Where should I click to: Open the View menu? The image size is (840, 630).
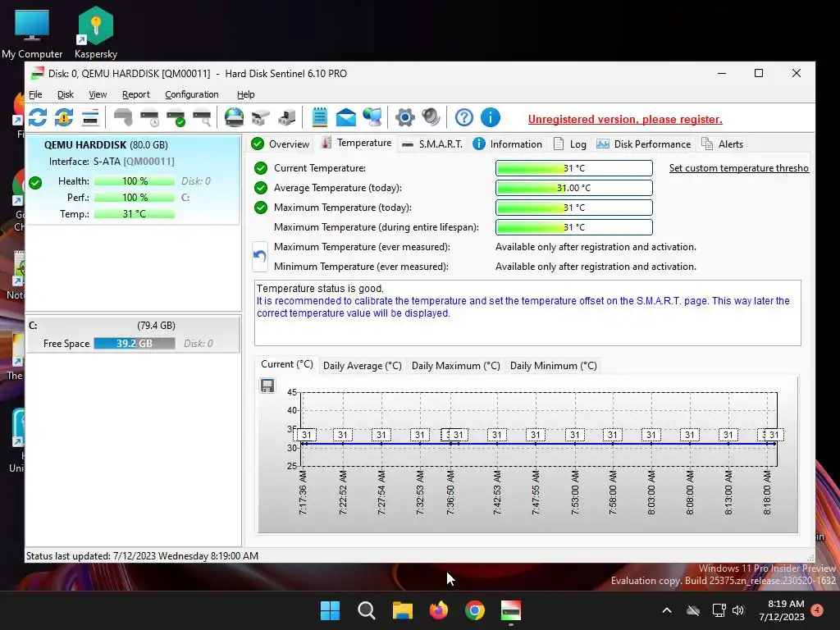(x=98, y=94)
